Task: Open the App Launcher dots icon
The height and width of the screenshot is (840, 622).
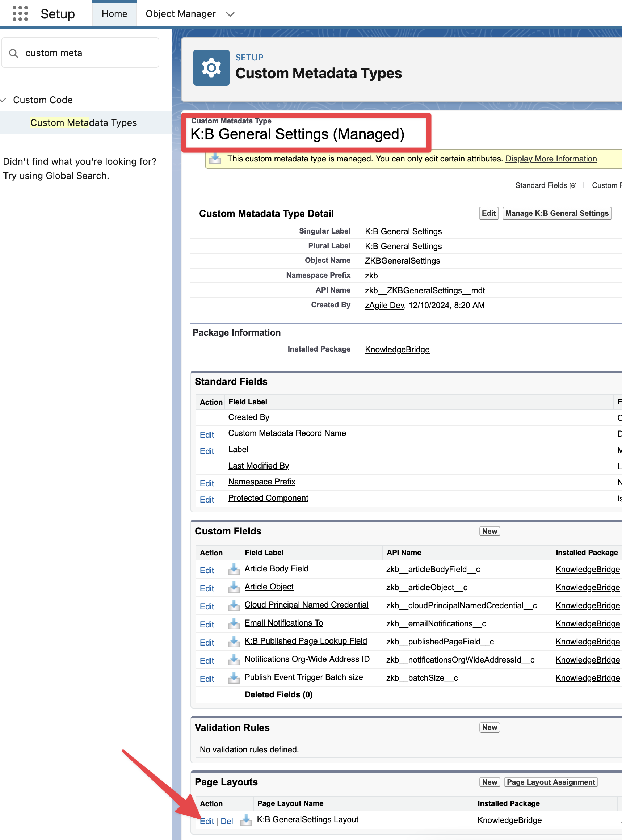Action: tap(20, 13)
